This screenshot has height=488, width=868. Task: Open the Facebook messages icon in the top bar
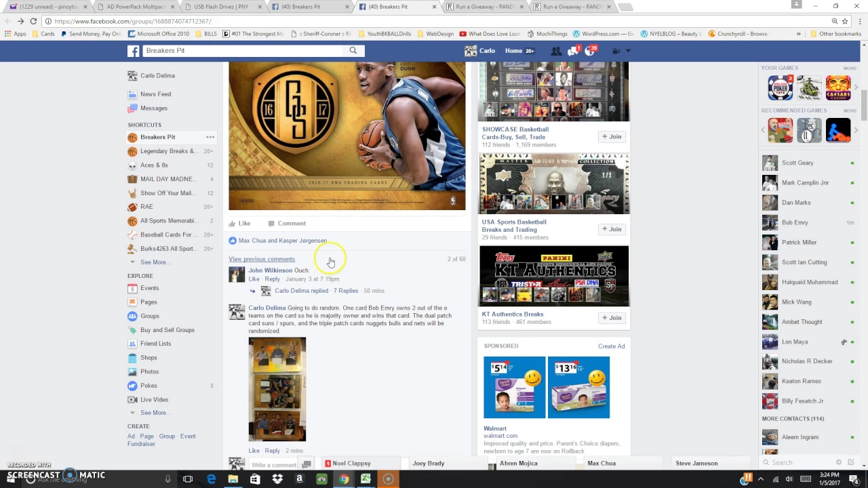pos(572,51)
